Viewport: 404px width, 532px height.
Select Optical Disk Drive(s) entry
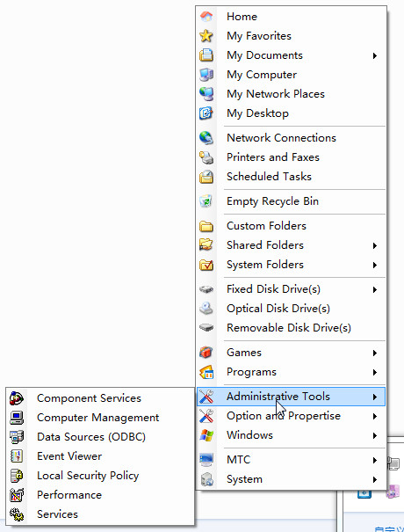(291, 309)
